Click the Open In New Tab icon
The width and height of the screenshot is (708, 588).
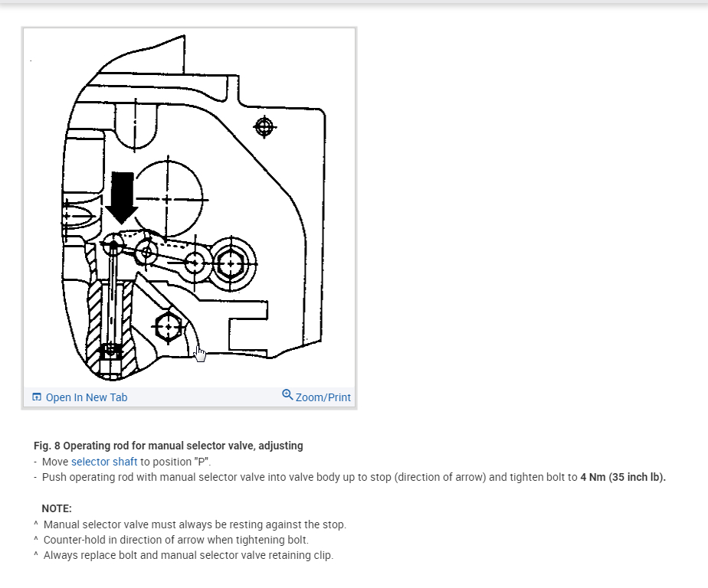(37, 397)
